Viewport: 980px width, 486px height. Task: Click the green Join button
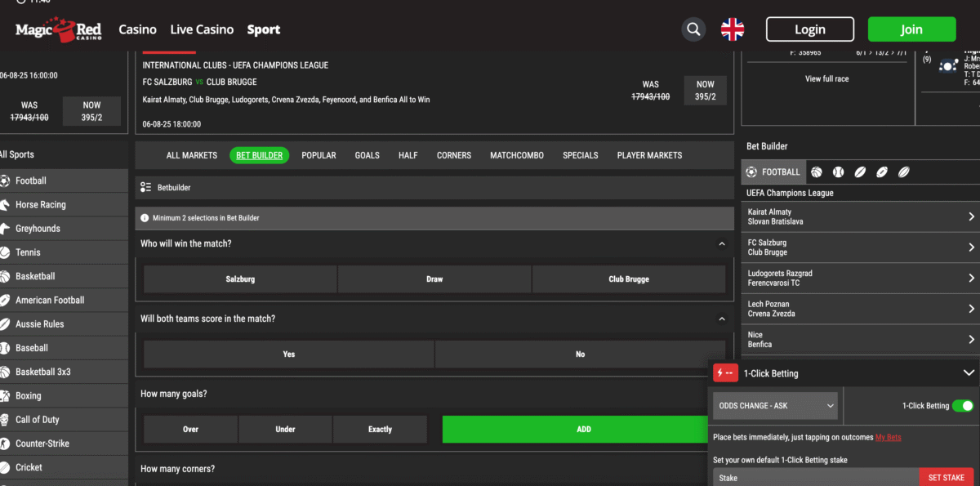pyautogui.click(x=911, y=29)
